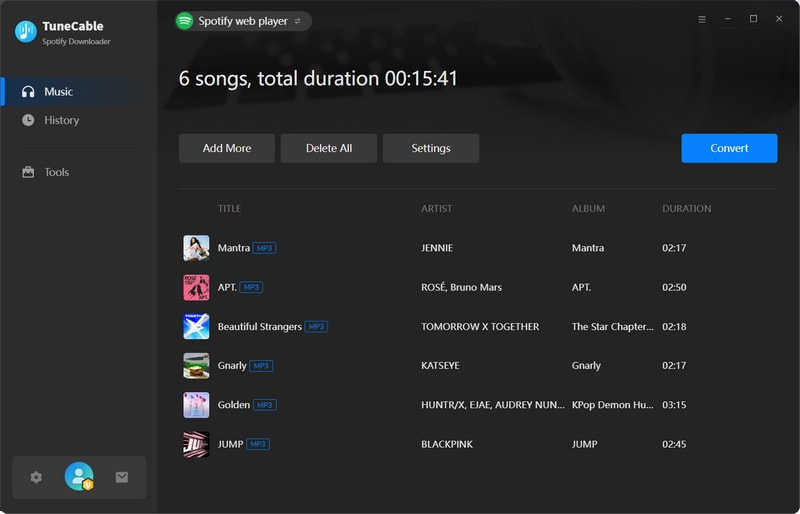Open the mail feedback icon

click(121, 477)
